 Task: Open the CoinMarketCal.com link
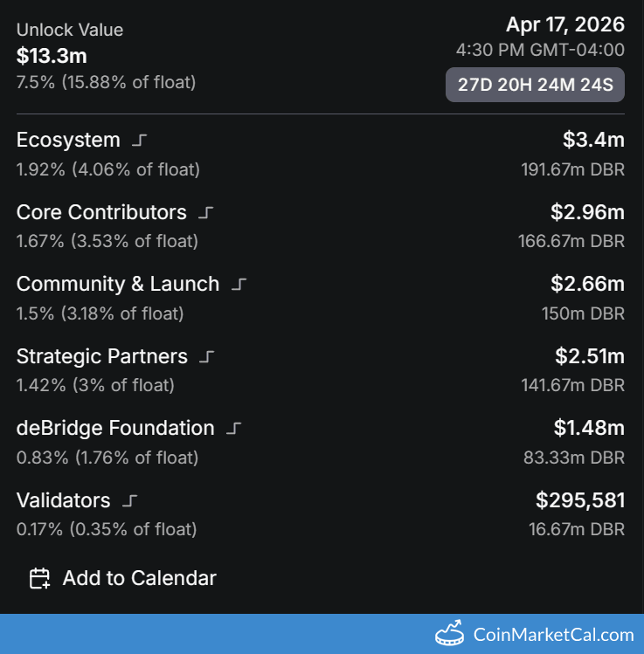click(x=553, y=635)
